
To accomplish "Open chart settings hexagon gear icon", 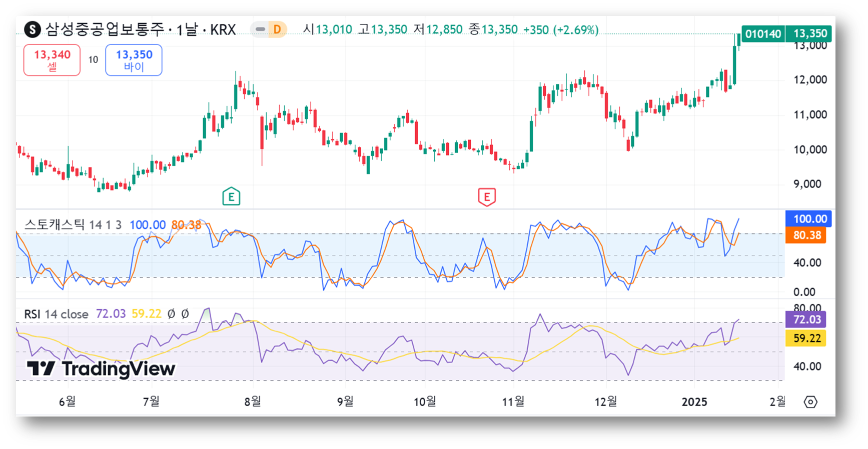I will (x=810, y=401).
